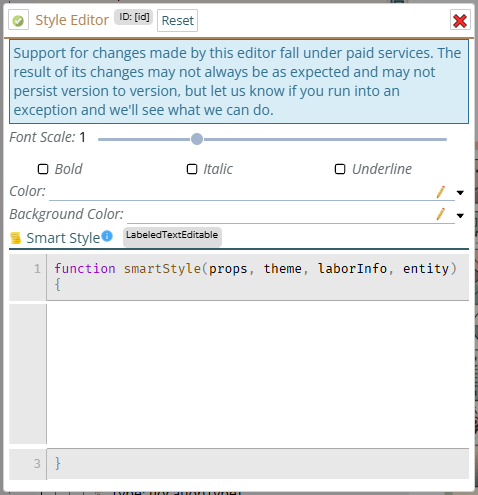This screenshot has height=495, width=478.
Task: Click the Smart Style scroll icon
Action: click(x=15, y=238)
